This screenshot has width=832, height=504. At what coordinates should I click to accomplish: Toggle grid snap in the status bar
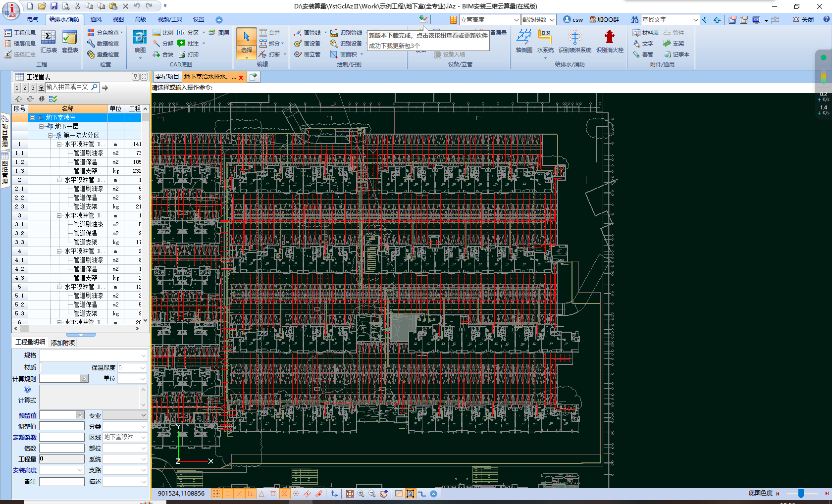pyautogui.click(x=216, y=494)
